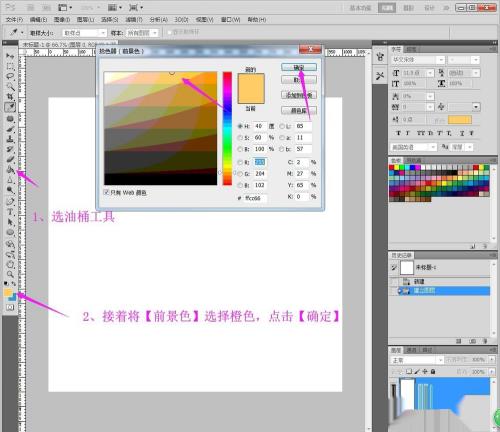Select the Lasso tool
The image size is (500, 432).
[10, 76]
